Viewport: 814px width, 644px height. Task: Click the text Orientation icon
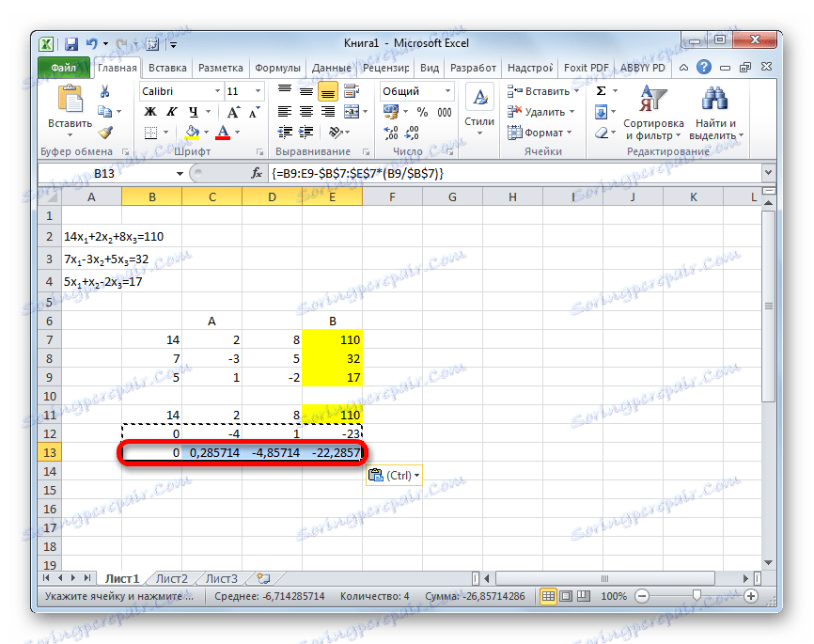[x=336, y=133]
